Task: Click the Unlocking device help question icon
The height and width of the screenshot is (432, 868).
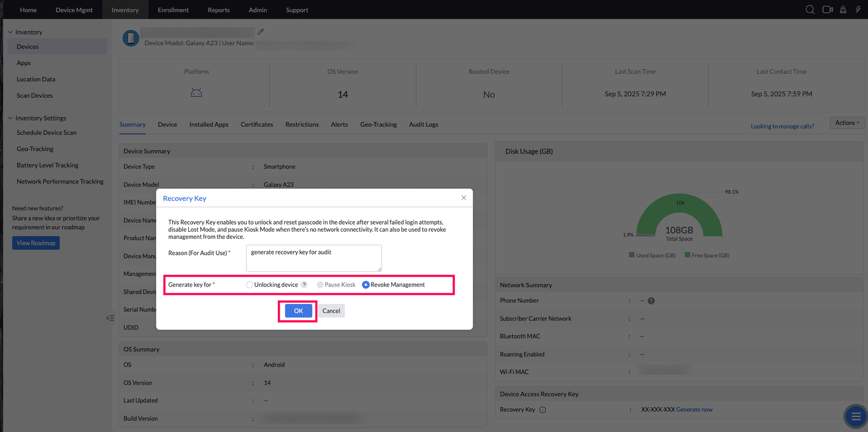Action: pyautogui.click(x=304, y=284)
